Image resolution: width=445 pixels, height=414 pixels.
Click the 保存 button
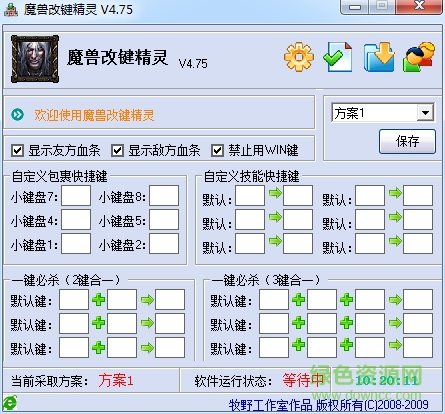click(407, 141)
